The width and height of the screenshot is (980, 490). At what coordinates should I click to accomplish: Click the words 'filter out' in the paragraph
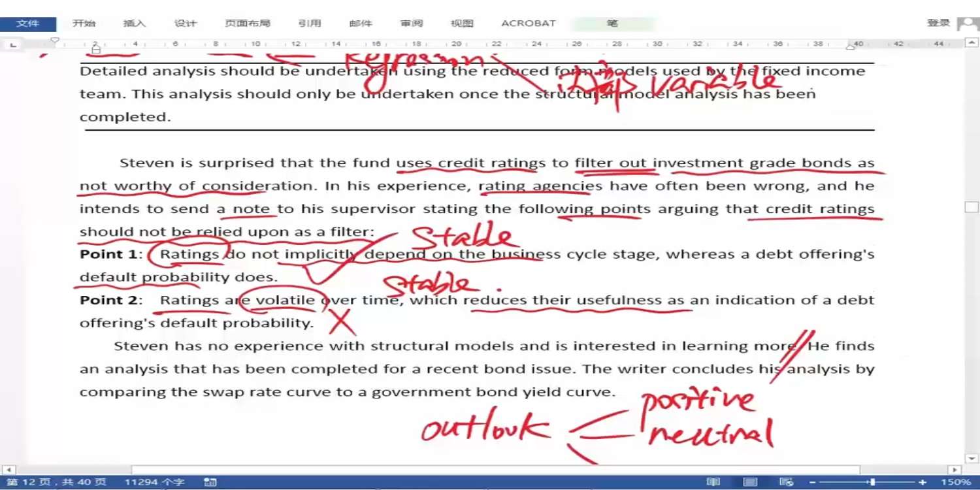(610, 163)
